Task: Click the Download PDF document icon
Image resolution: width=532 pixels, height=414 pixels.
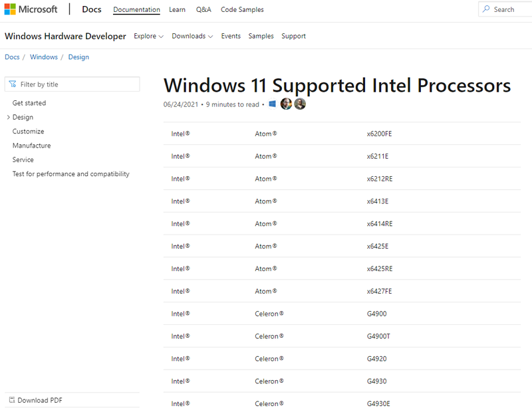Action: (12, 400)
